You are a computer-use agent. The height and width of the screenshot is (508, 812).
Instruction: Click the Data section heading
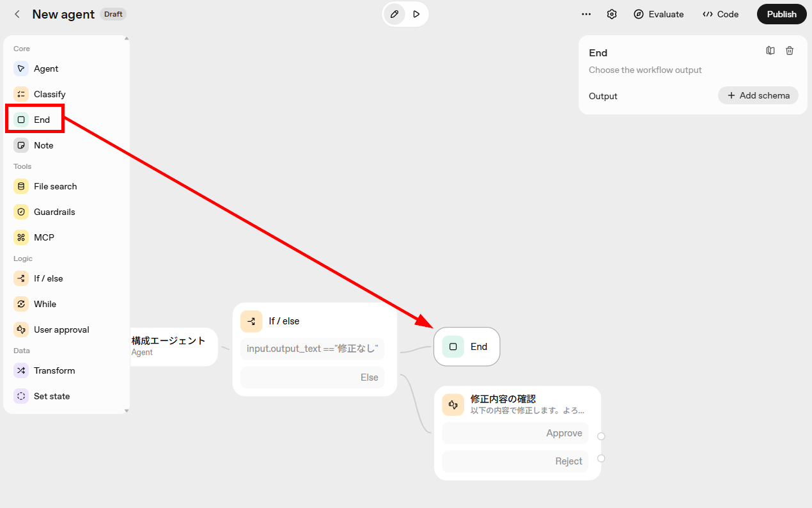coord(22,351)
